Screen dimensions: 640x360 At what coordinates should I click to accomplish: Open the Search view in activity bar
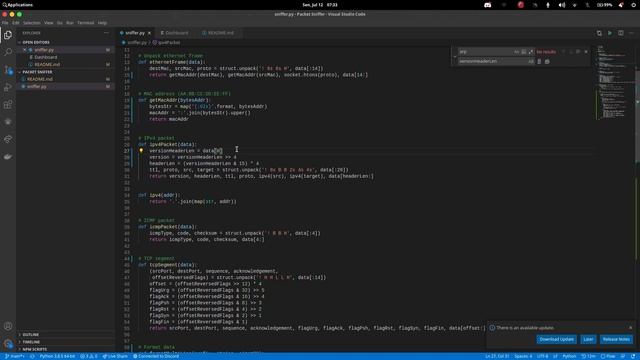(x=8, y=52)
